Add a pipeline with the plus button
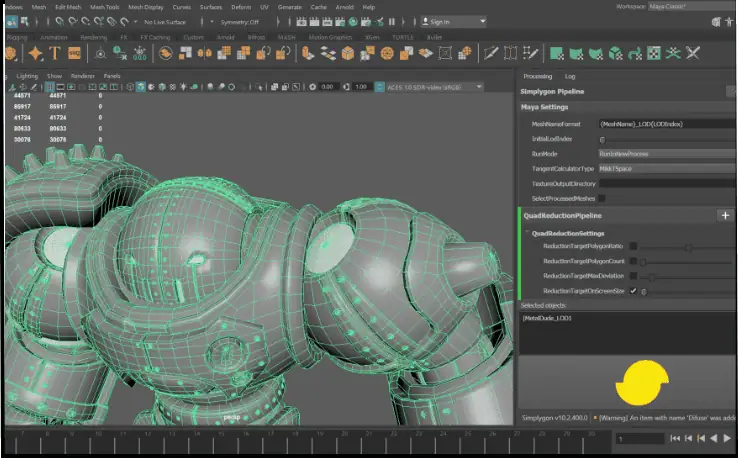738x458 pixels. (x=725, y=215)
